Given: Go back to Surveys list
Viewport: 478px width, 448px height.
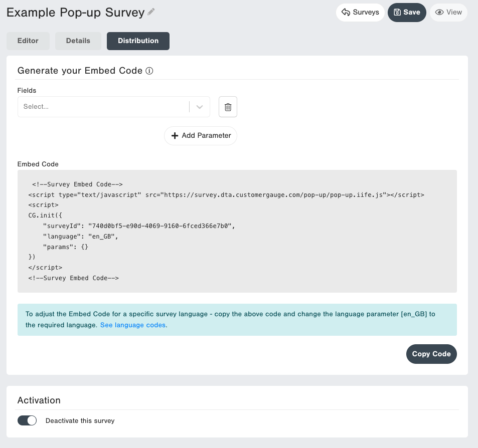Looking at the screenshot, I should 360,13.
